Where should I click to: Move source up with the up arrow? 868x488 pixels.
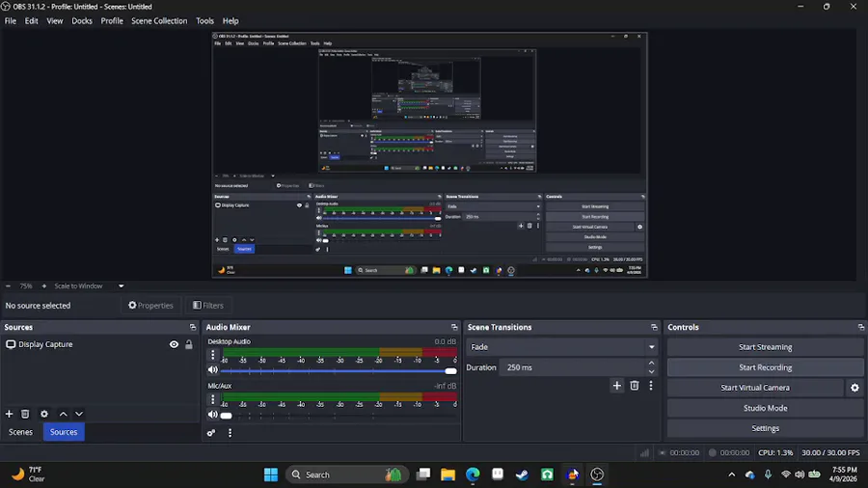[63, 414]
